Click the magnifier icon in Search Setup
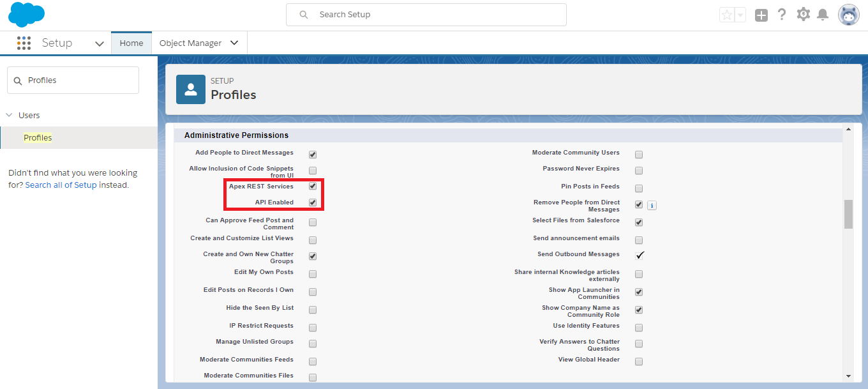Screen dimensions: 868x389 point(304,14)
